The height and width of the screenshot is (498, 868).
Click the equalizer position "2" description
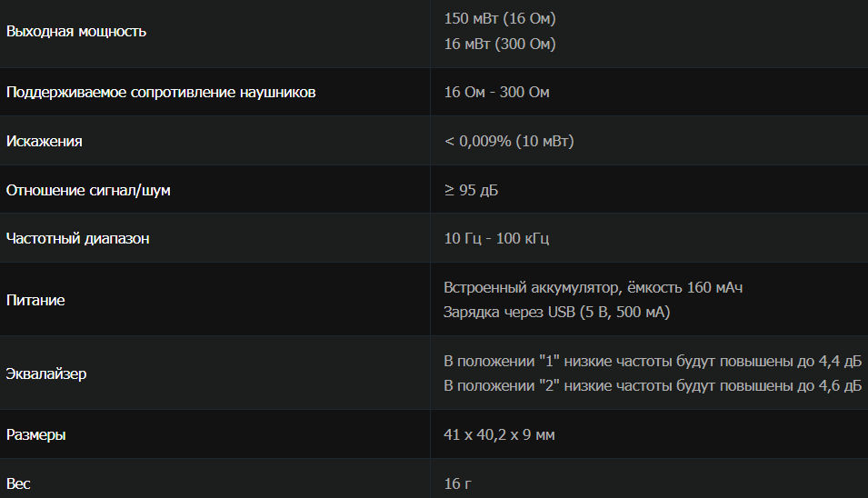(x=652, y=386)
